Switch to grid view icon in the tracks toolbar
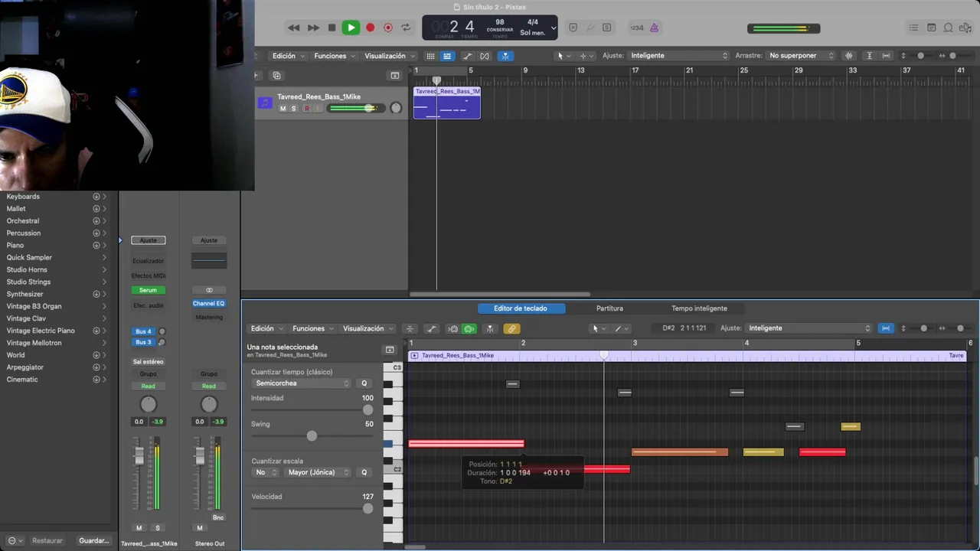 (430, 56)
